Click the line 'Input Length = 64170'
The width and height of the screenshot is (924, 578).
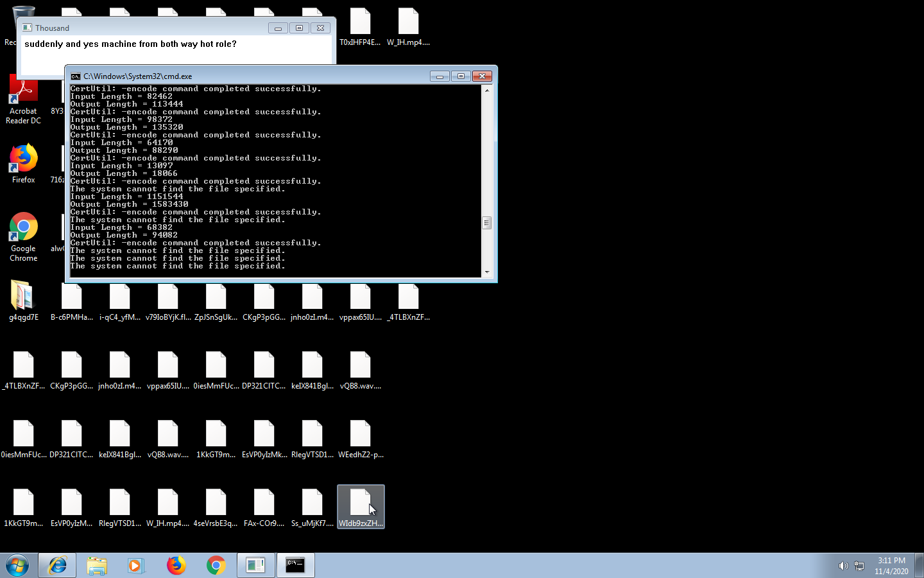pos(121,143)
